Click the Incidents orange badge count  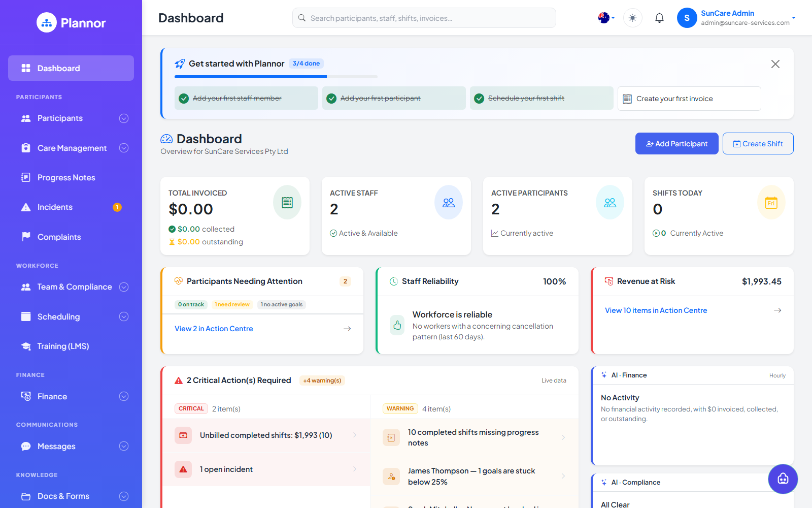pyautogui.click(x=117, y=207)
